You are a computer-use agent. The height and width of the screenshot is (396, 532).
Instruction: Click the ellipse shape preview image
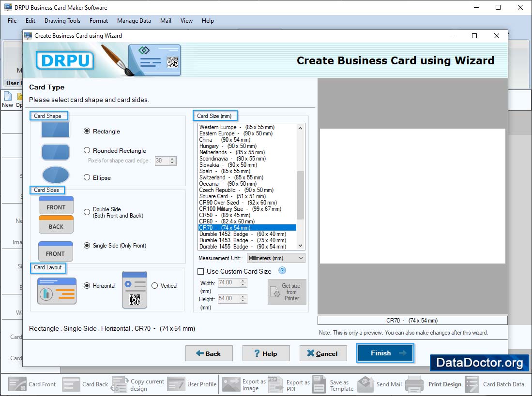pyautogui.click(x=55, y=175)
